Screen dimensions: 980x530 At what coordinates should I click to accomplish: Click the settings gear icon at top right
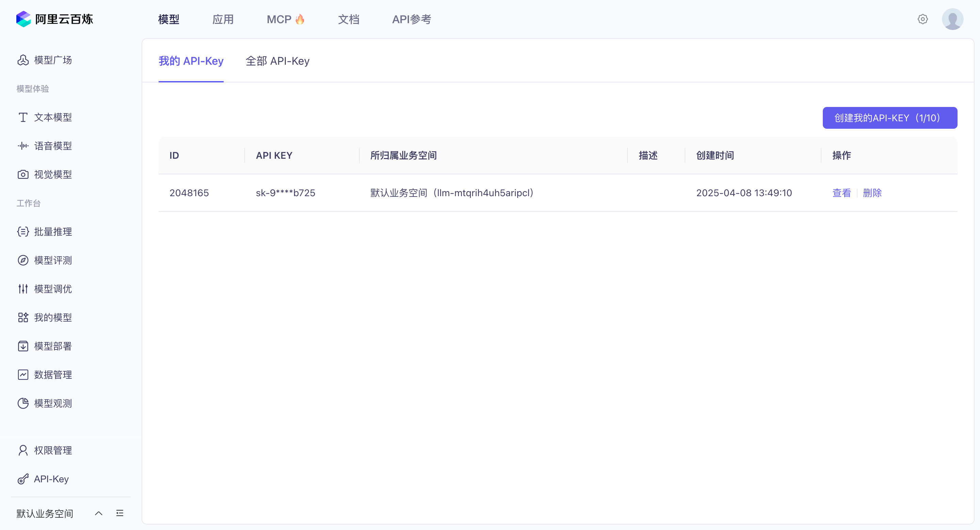(x=922, y=19)
